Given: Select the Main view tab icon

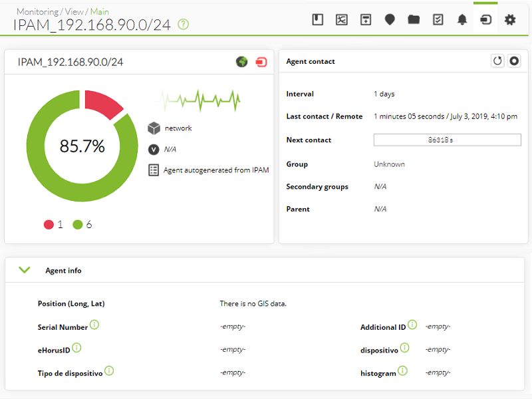Looking at the screenshot, I should 485,20.
